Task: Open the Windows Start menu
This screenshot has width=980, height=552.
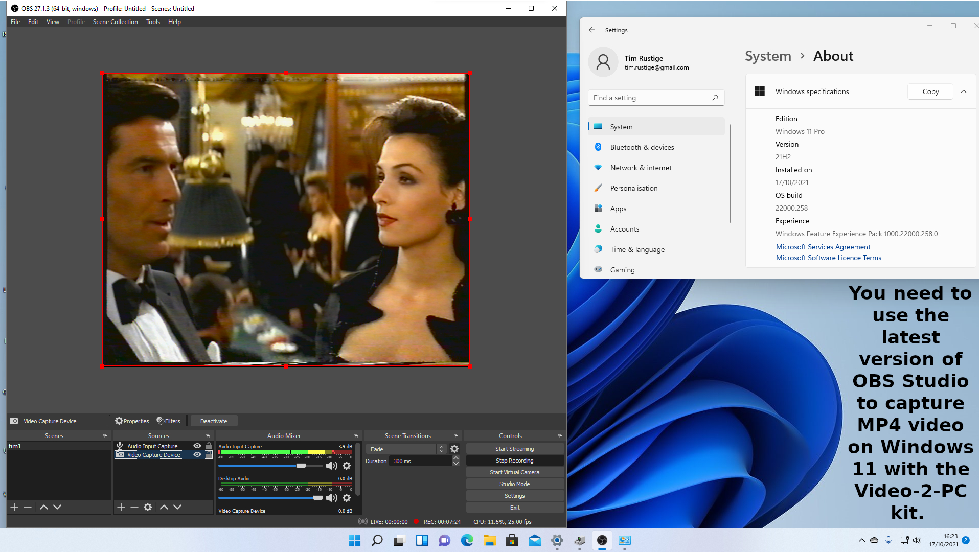Action: (354, 540)
